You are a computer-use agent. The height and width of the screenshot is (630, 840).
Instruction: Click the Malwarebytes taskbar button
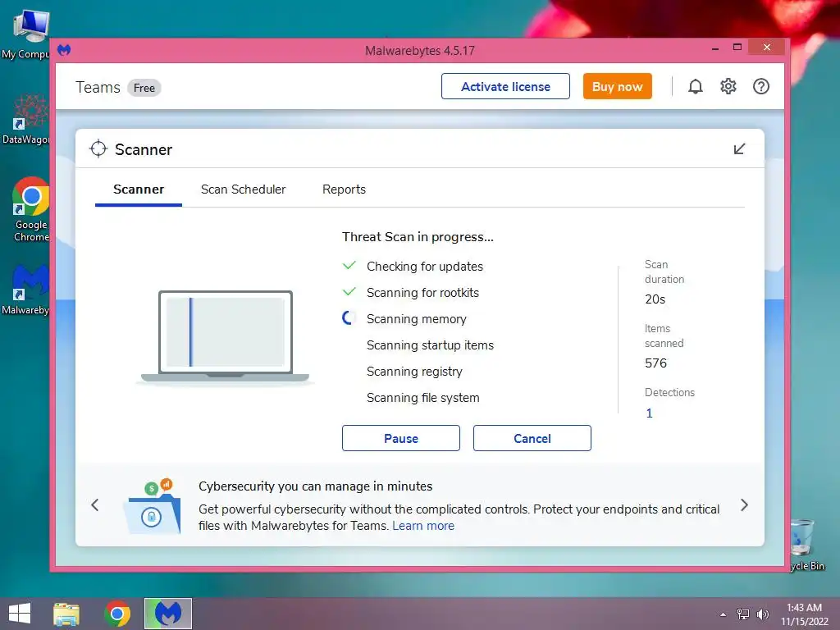point(168,614)
